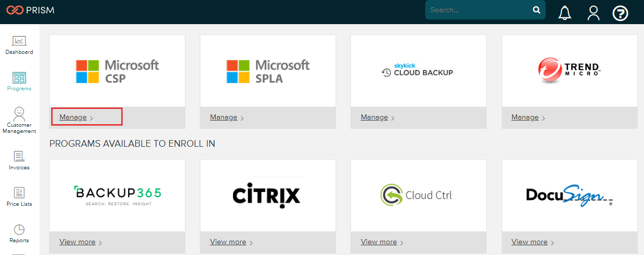This screenshot has width=644, height=255.
Task: Click the Invoices sidebar icon
Action: pos(19,156)
